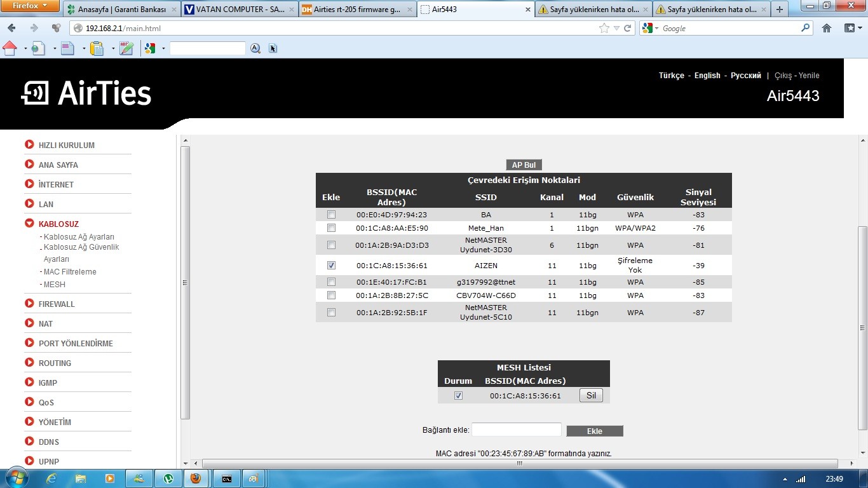The width and height of the screenshot is (868, 488).
Task: Open Firefox home page via house icon
Action: click(x=827, y=28)
